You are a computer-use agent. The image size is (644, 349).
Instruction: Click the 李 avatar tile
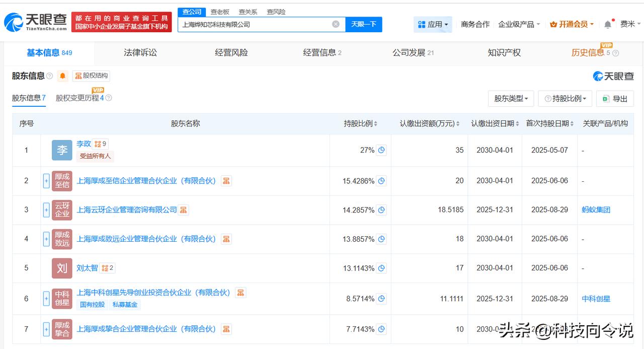(62, 150)
